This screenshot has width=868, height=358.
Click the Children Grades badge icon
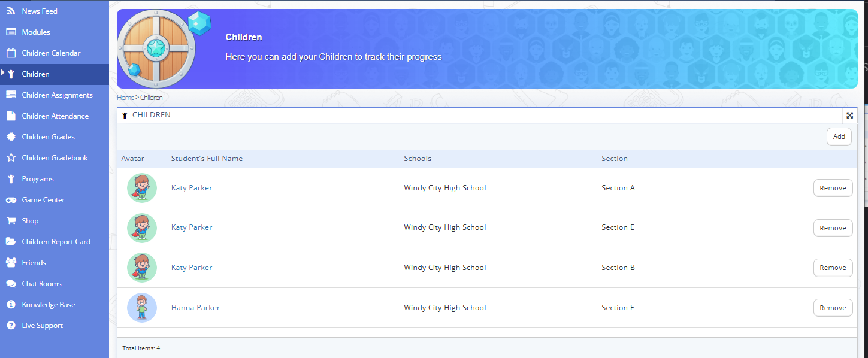pyautogui.click(x=11, y=137)
